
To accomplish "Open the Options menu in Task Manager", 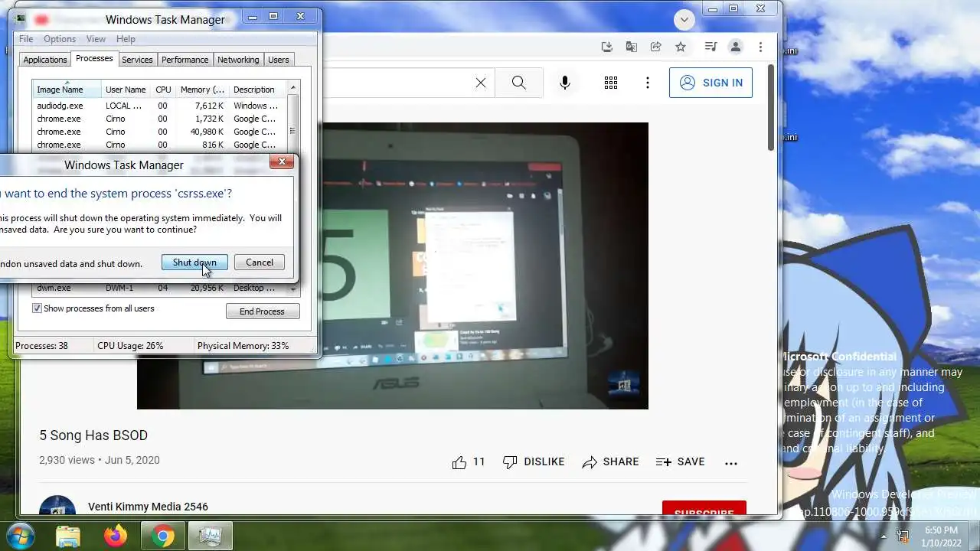I will tap(60, 39).
